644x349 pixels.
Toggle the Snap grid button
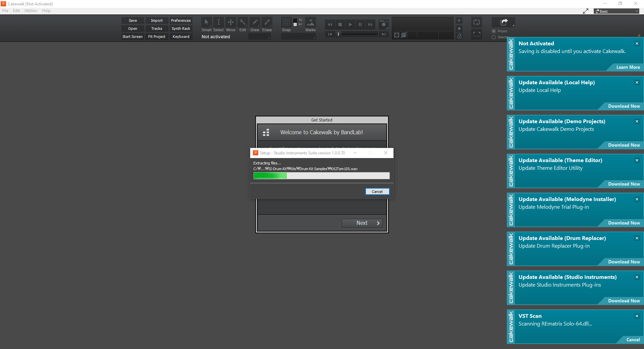coord(286,22)
